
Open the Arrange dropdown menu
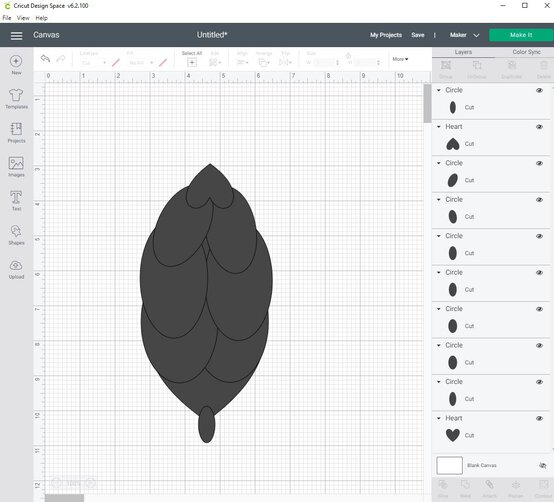(264, 63)
